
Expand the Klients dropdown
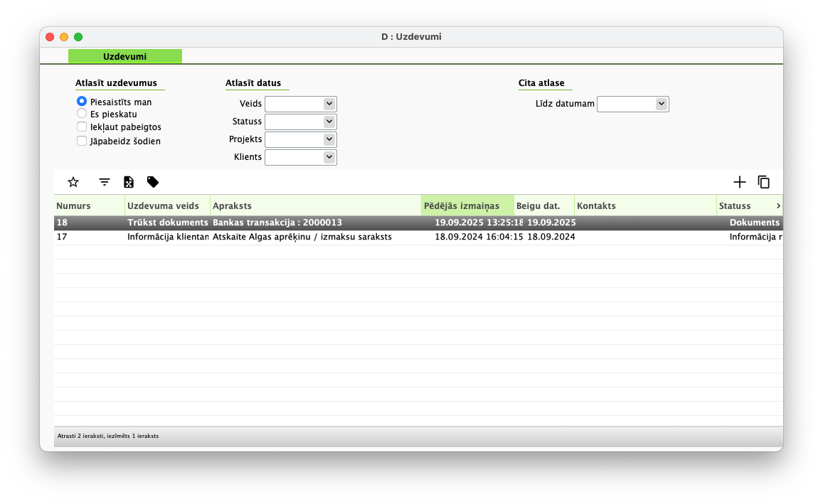329,157
